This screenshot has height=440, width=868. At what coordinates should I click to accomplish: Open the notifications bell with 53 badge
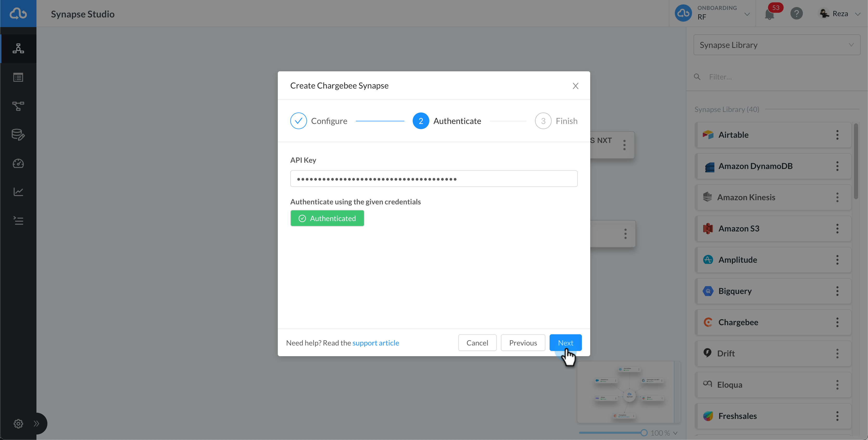point(770,14)
